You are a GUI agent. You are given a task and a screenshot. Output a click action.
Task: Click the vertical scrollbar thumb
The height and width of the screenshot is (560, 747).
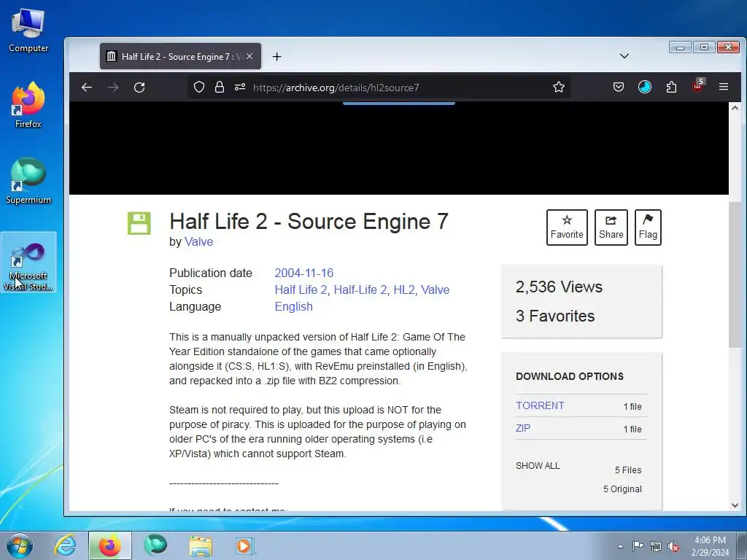coord(735,274)
